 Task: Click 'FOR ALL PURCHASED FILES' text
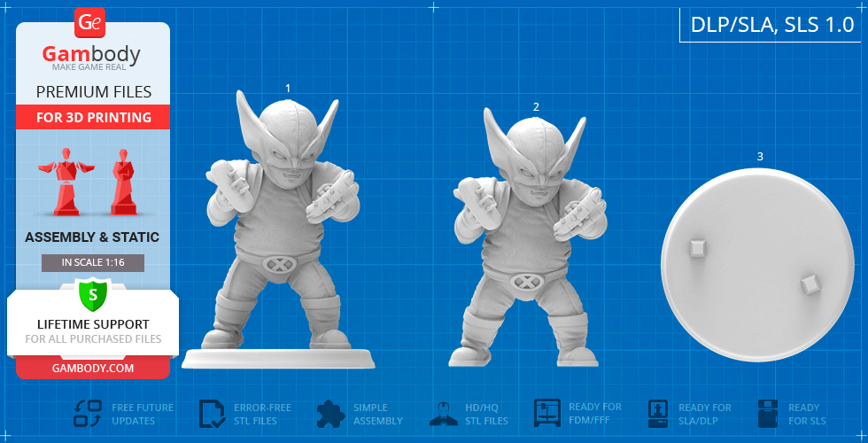tap(93, 338)
